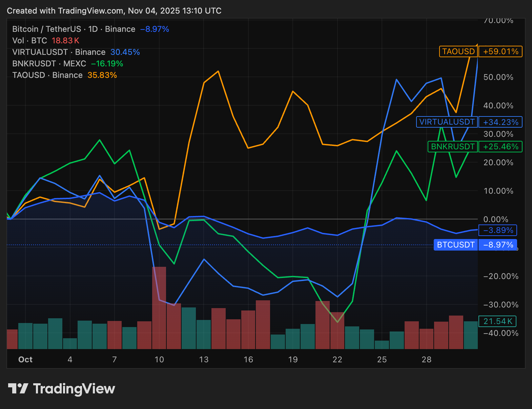The width and height of the screenshot is (532, 409).
Task: Click the green −16.19% legend value
Action: click(107, 64)
